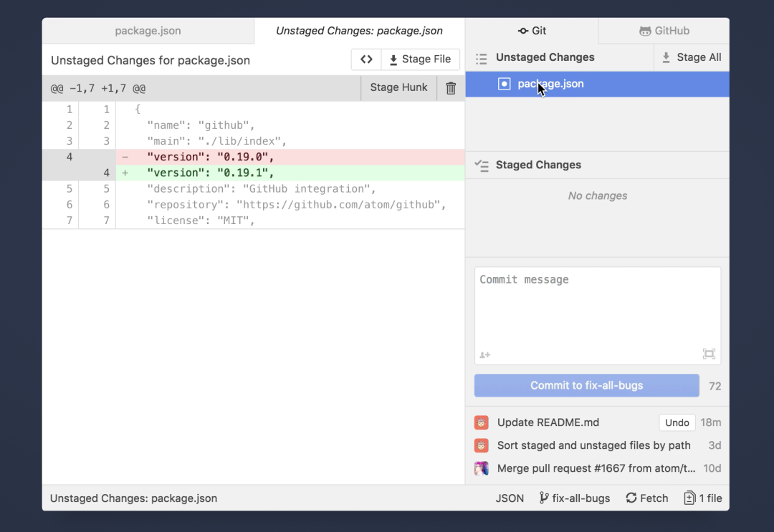The width and height of the screenshot is (774, 532).
Task: Open the GitHub panel tab
Action: 664,31
